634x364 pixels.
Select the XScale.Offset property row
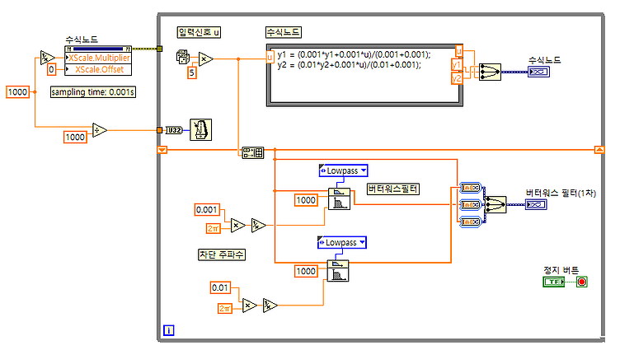(98, 69)
